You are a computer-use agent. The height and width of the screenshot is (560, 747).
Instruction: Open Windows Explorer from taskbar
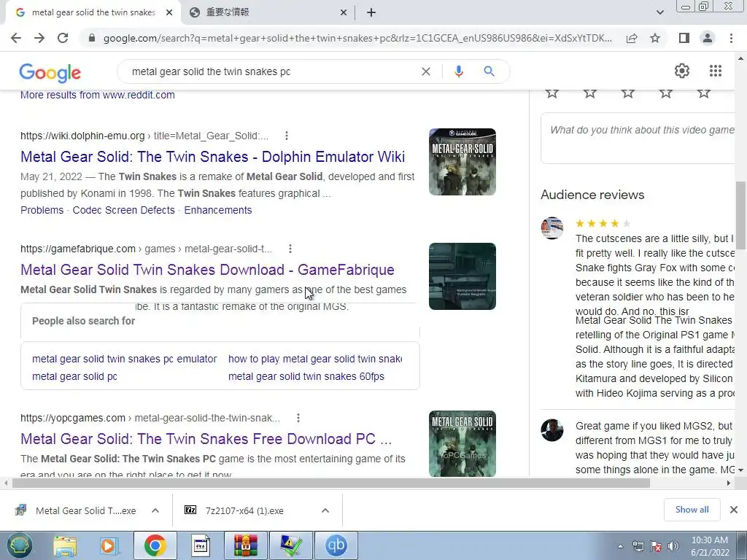(x=65, y=545)
